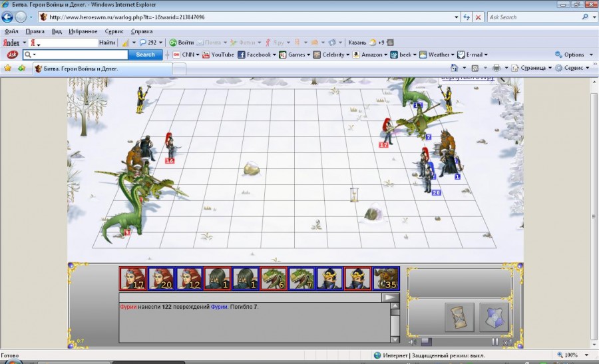Expand the Amazon toolbar dropdown
This screenshot has width=599, height=364.
pyautogui.click(x=385, y=55)
